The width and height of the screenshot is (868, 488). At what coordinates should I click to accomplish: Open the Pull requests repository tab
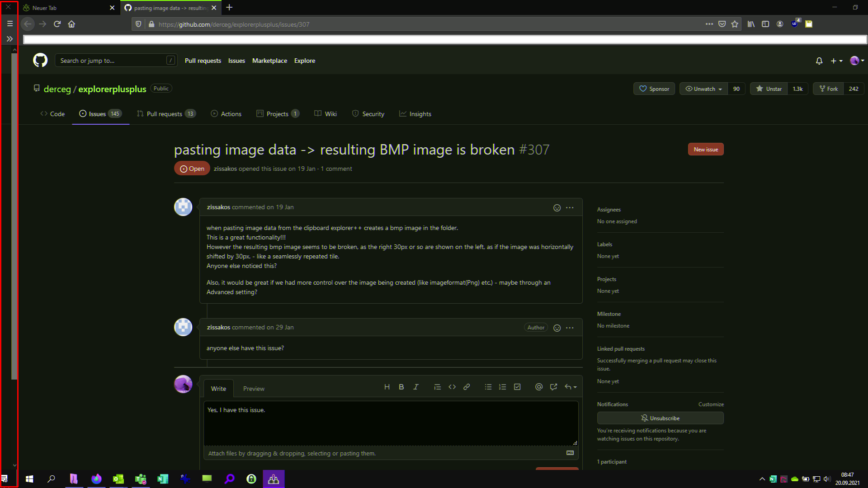click(165, 114)
